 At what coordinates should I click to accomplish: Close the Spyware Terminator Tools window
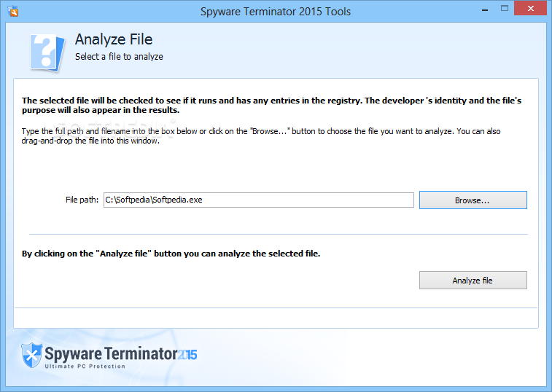pyautogui.click(x=531, y=9)
